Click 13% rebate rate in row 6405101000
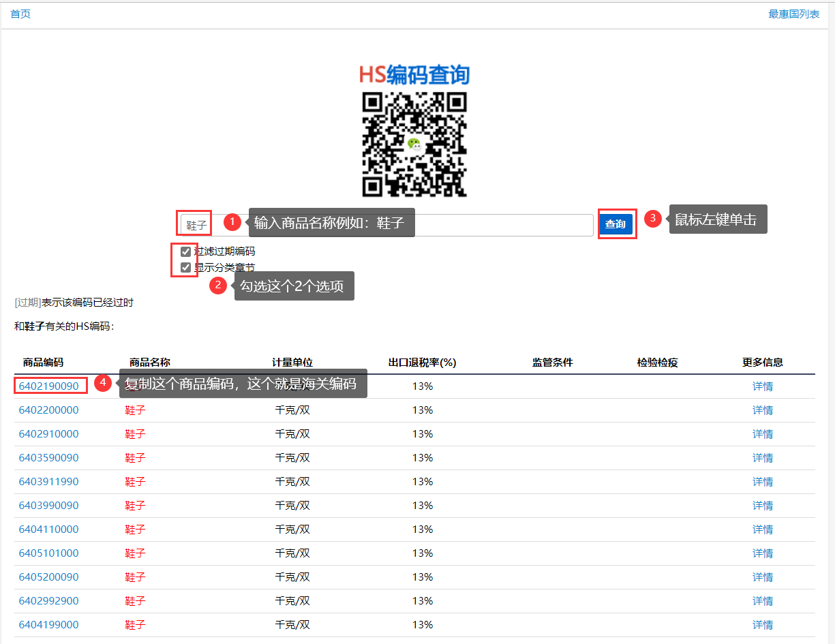Screen dimensions: 835x644 point(423,553)
